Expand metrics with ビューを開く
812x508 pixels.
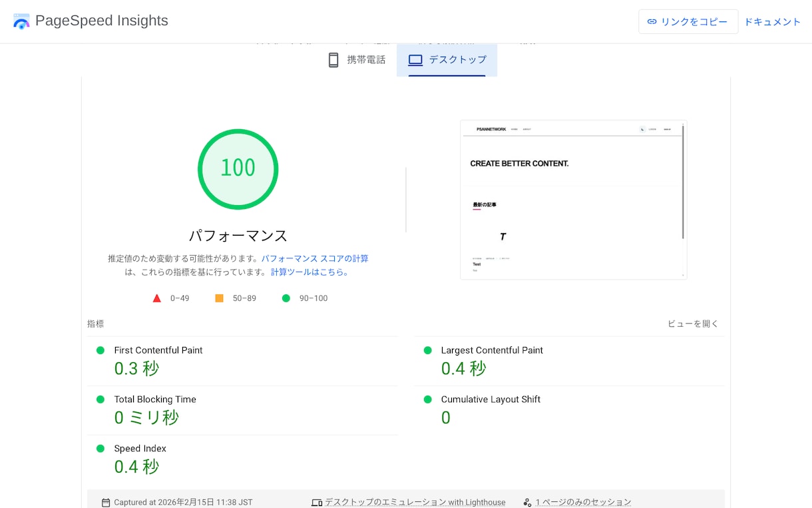click(694, 324)
